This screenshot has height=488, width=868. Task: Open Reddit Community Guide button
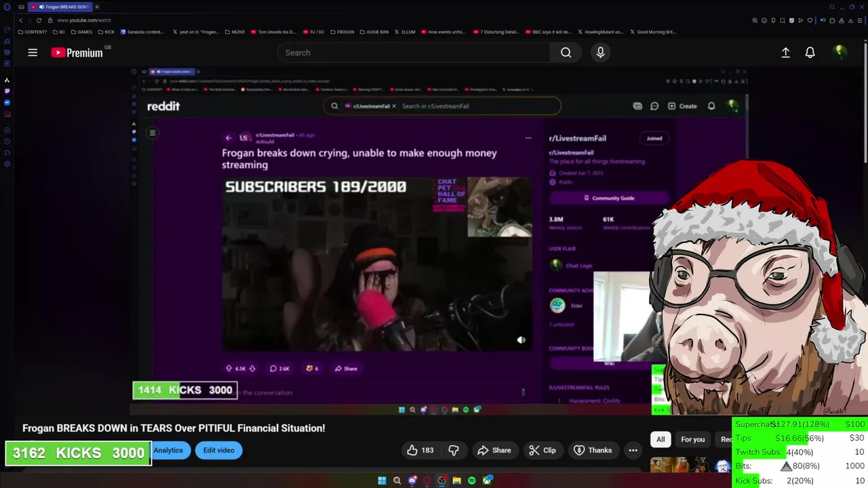tap(609, 198)
